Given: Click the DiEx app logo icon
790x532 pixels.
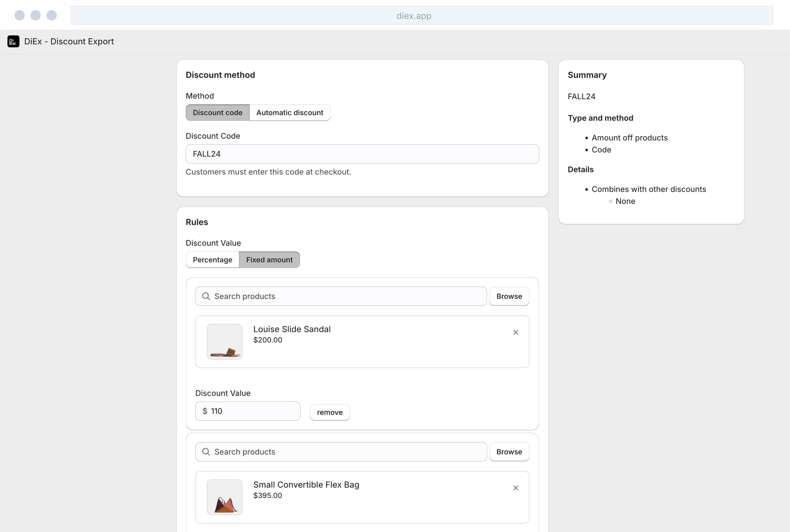Looking at the screenshot, I should click(13, 41).
